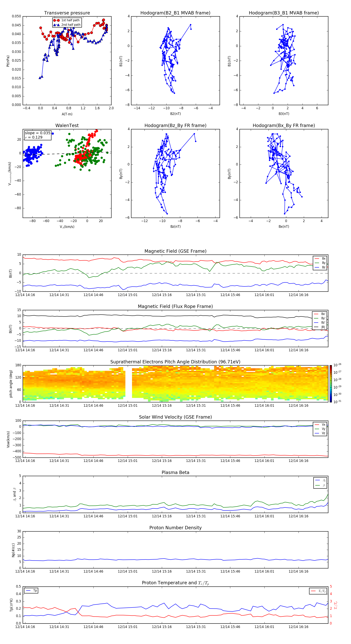Click the βp entry in Plasma Beta legend

click(321, 480)
